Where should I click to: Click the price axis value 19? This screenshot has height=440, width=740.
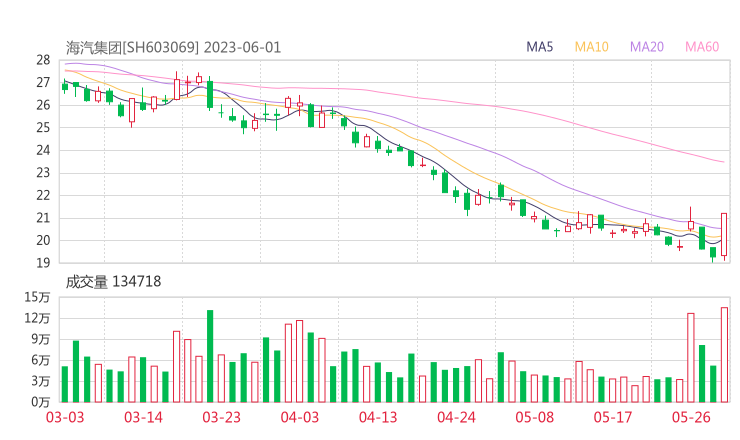point(43,263)
